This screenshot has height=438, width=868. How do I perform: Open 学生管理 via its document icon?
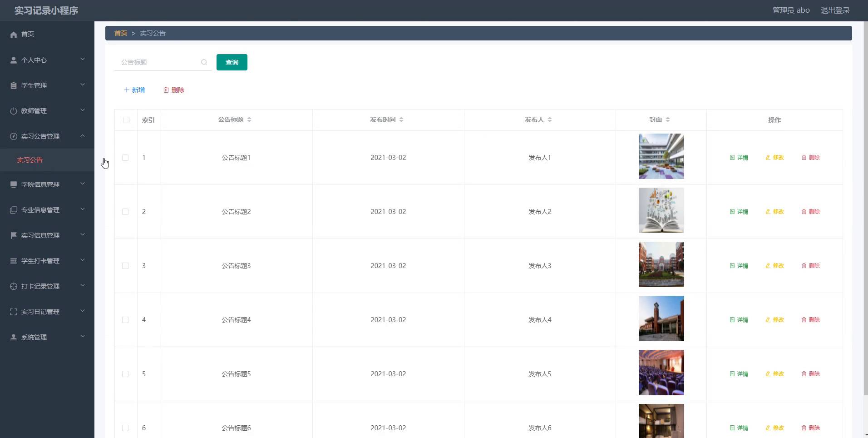tap(13, 85)
